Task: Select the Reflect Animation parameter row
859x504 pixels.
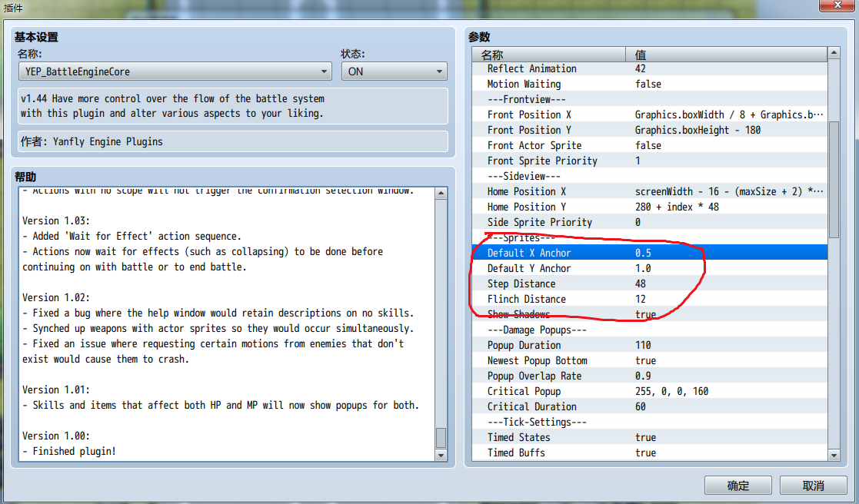Action: pyautogui.click(x=650, y=69)
